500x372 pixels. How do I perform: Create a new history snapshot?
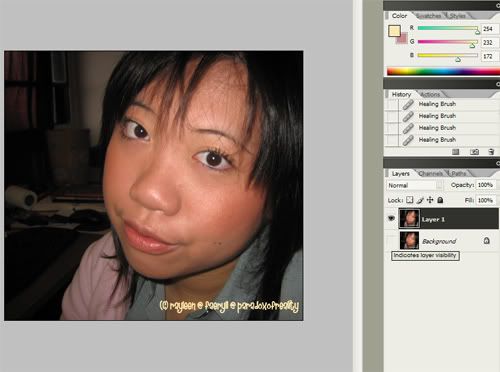[474, 152]
